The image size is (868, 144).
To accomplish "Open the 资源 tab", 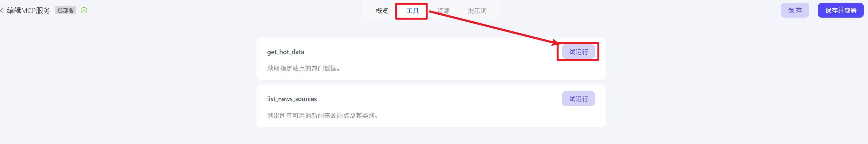I will click(443, 11).
